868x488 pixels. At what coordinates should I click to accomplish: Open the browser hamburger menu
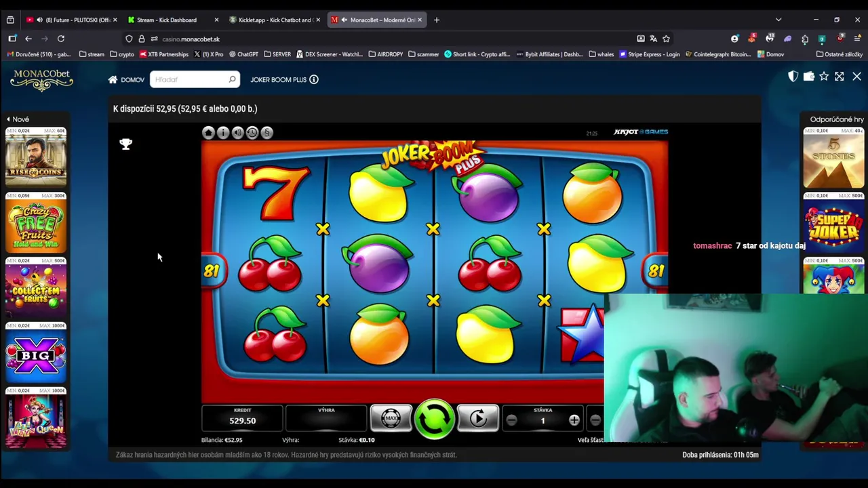click(x=857, y=39)
